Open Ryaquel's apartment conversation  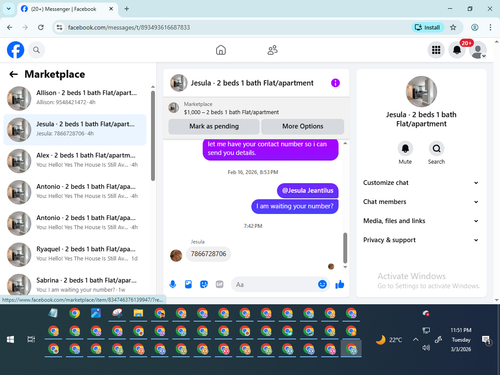point(75,254)
